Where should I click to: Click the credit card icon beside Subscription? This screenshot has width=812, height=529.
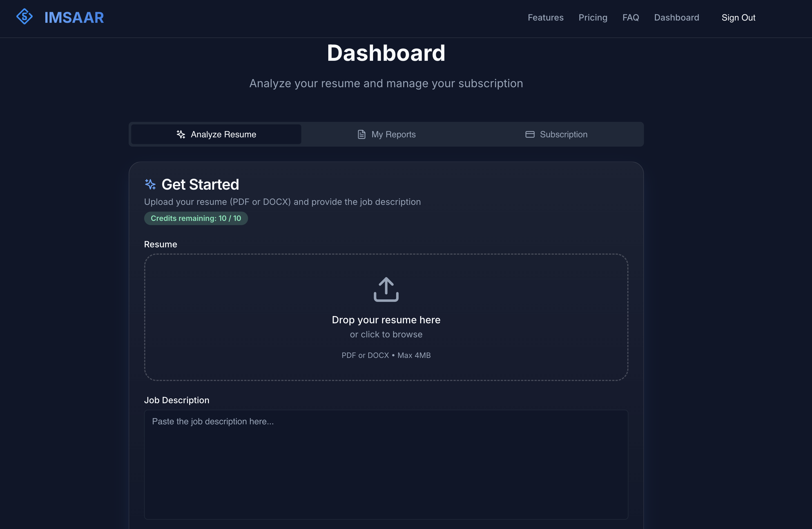(530, 135)
